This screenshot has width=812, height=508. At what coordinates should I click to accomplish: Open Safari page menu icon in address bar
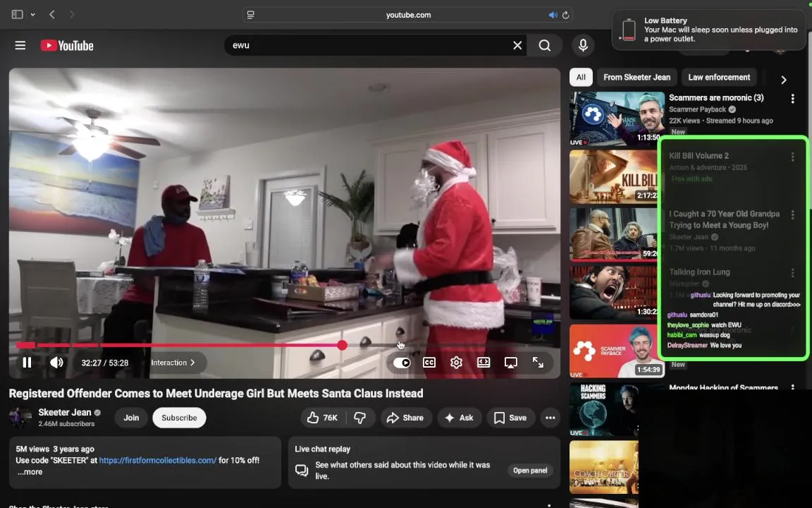coord(251,15)
